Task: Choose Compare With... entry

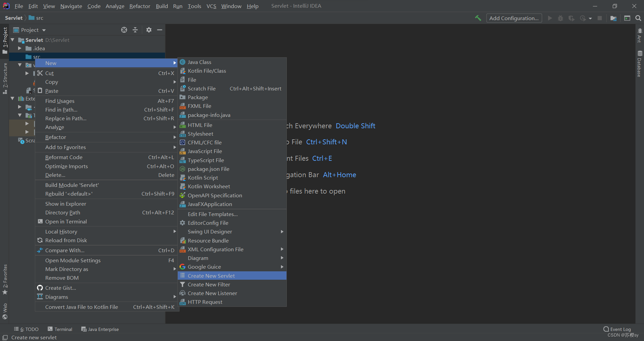Action: tap(106, 250)
